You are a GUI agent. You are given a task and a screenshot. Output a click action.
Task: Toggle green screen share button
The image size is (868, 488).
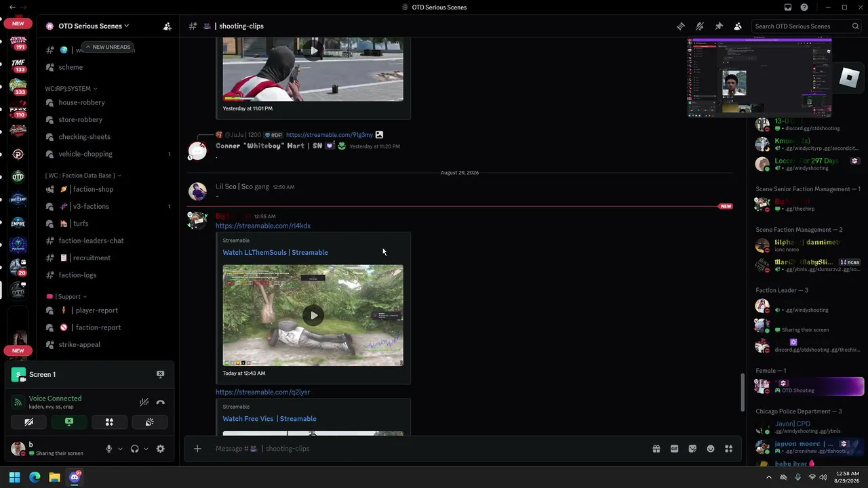pos(68,422)
